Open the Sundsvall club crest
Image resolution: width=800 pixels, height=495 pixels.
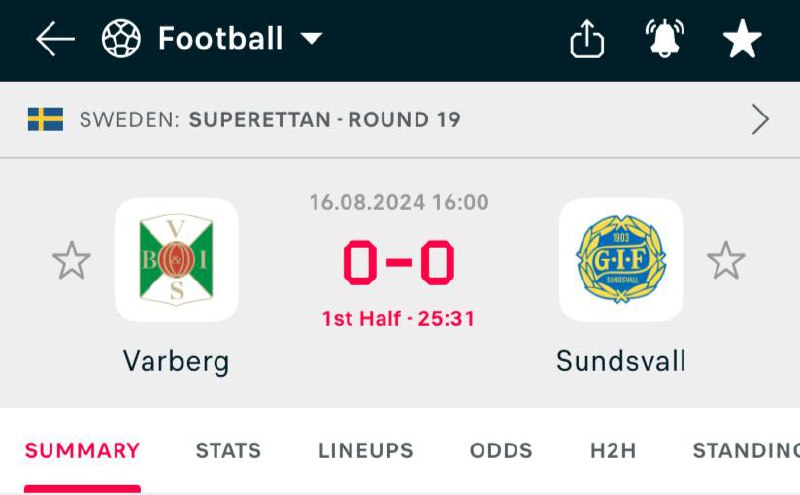coord(621,259)
